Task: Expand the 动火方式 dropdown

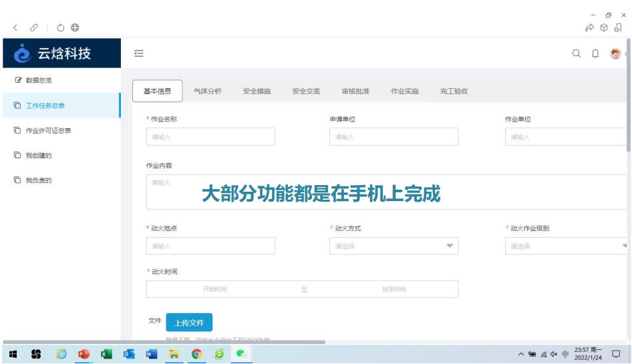Action: 393,246
